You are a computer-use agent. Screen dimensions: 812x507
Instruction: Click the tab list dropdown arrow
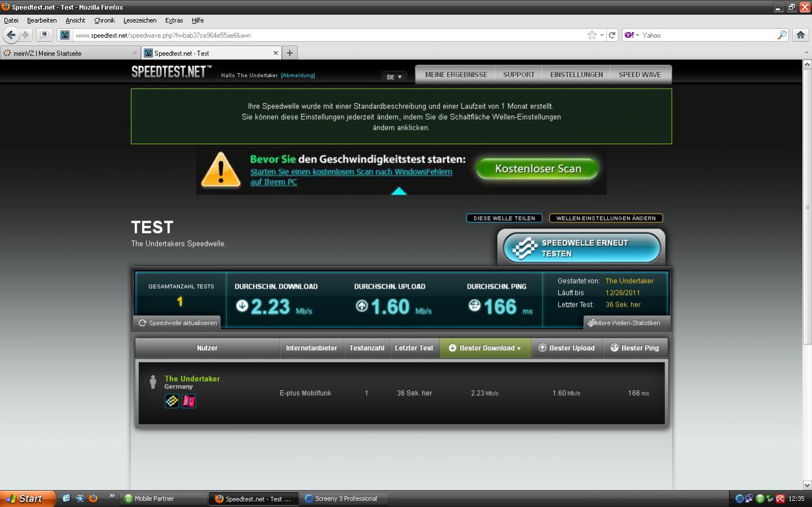[x=806, y=53]
